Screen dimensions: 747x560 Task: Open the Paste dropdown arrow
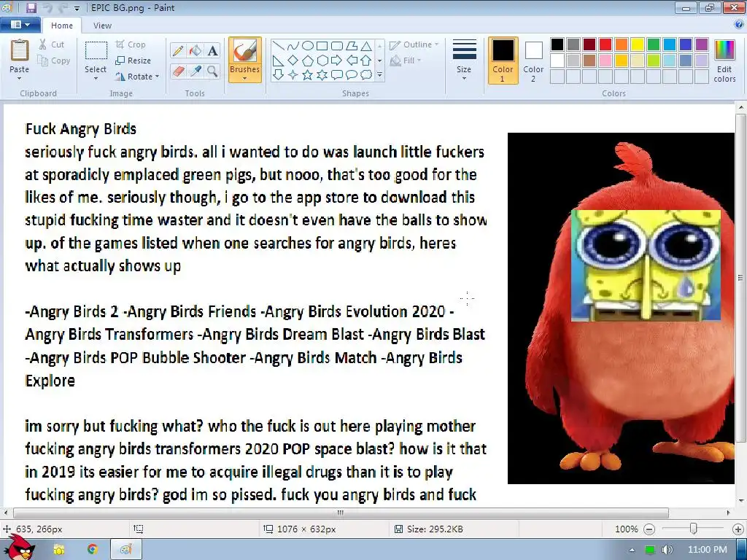point(20,79)
